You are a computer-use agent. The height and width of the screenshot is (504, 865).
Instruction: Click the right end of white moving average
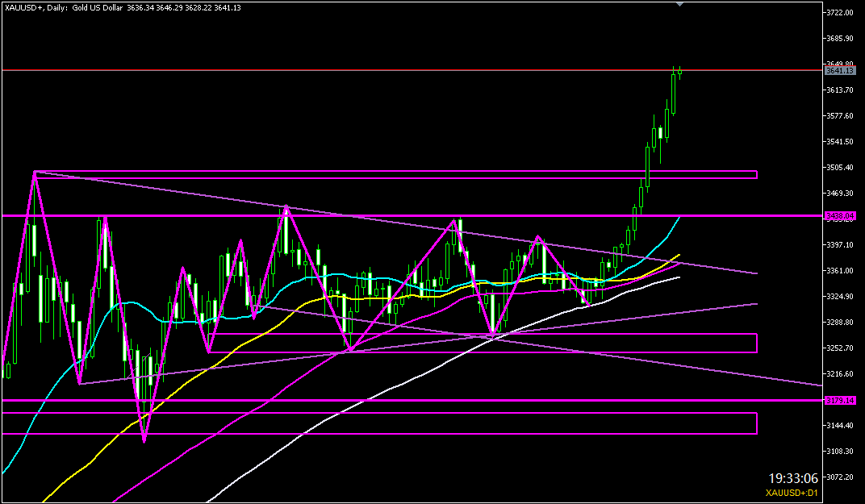678,277
